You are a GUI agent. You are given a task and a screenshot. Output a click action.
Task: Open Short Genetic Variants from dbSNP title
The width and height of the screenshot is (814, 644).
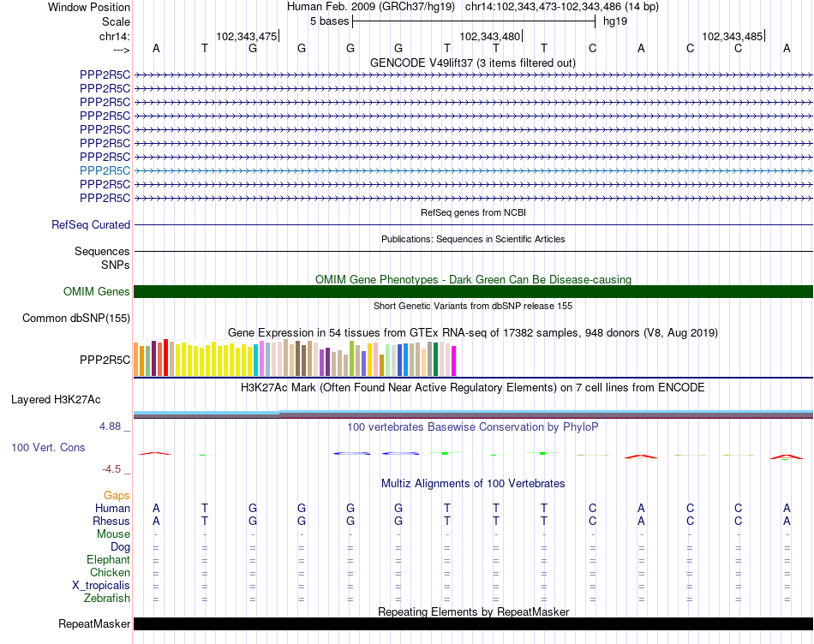[473, 307]
